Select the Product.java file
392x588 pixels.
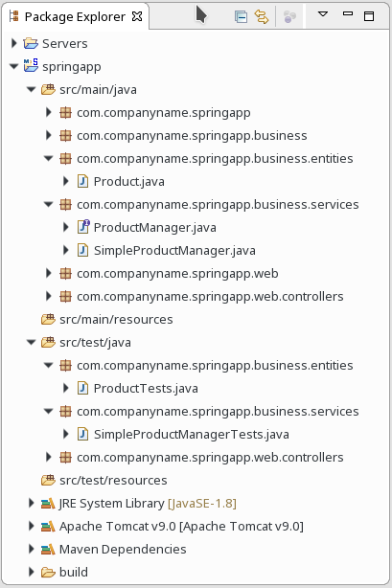128,182
